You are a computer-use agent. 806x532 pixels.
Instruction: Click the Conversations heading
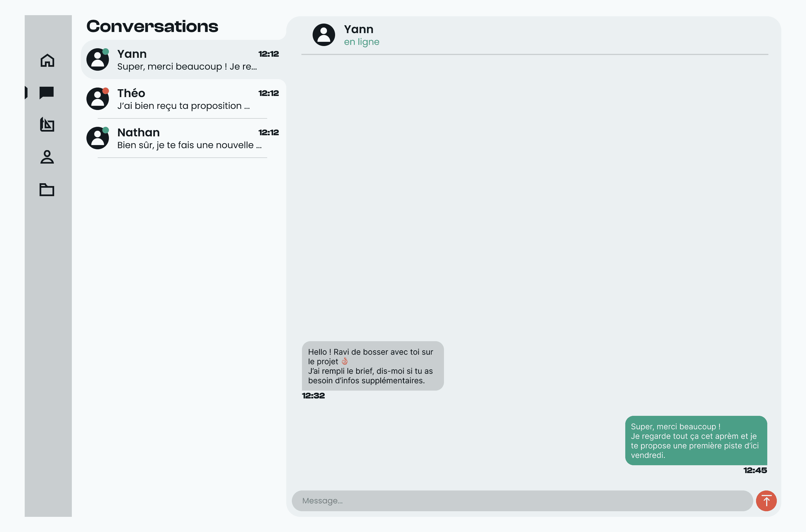coord(152,26)
